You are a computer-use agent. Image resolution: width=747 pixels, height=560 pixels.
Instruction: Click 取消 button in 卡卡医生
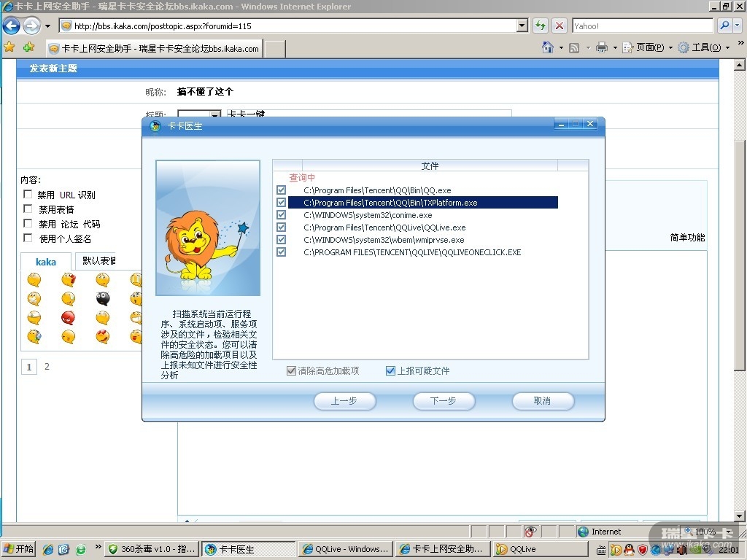point(543,401)
